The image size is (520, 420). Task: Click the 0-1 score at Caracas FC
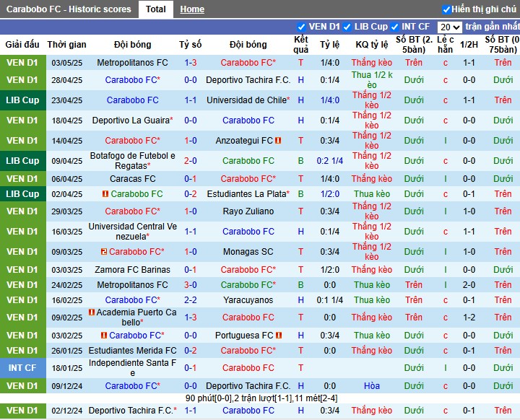pos(191,179)
